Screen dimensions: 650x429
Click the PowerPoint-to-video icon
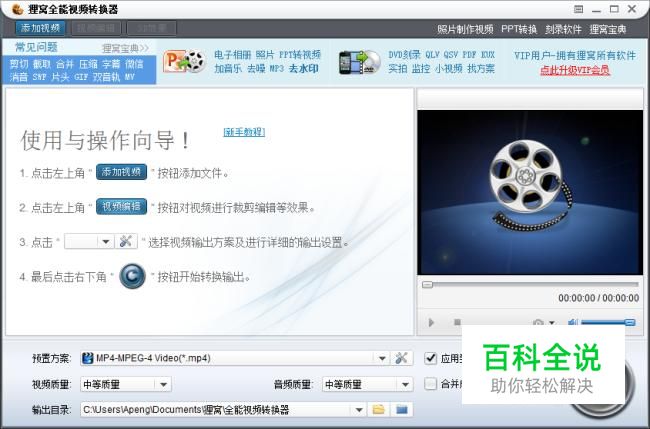tap(184, 62)
